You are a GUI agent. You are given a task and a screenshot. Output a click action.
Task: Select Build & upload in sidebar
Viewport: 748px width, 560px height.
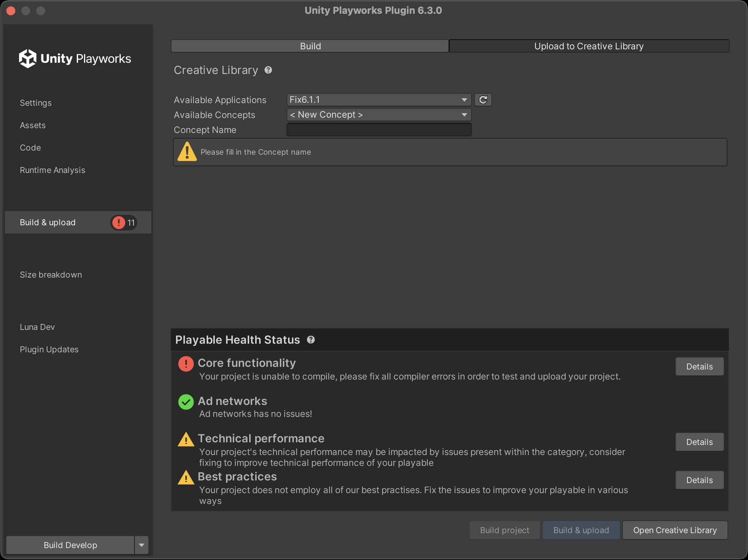point(78,222)
